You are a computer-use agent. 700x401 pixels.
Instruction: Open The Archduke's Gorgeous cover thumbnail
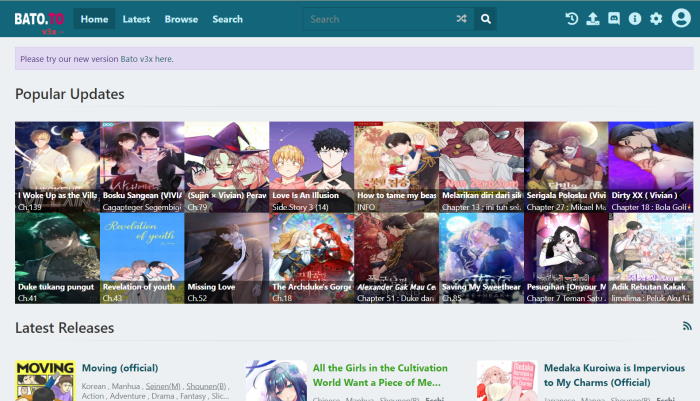[x=312, y=258]
